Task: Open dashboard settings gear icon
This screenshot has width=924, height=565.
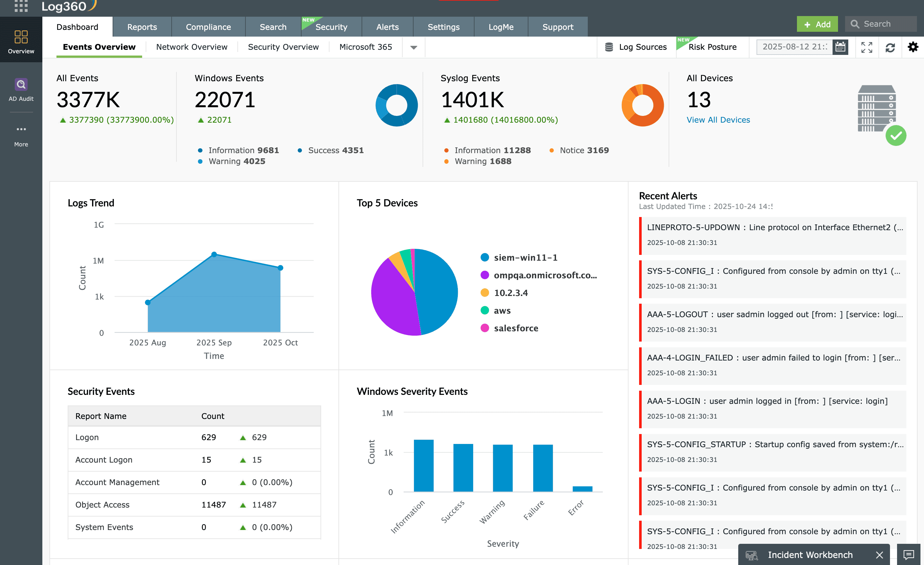Action: tap(913, 47)
